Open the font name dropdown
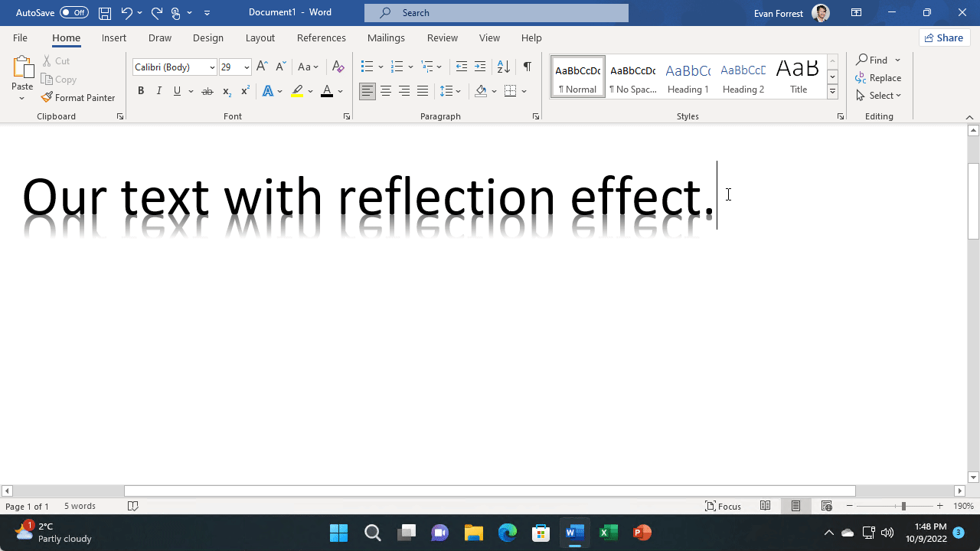The image size is (980, 551). pyautogui.click(x=212, y=67)
